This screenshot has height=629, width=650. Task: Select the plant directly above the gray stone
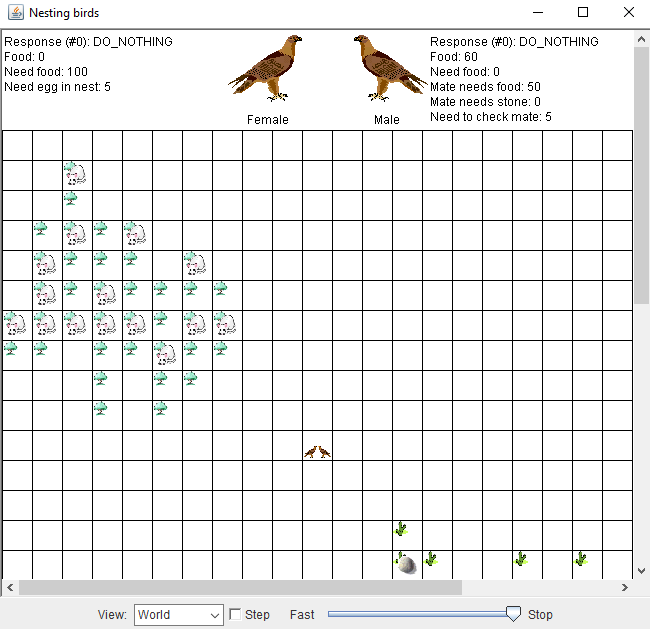401,529
